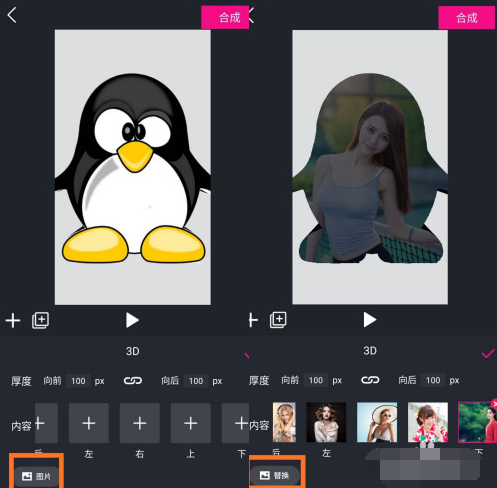Edit 向后 100 value on right screen
Screen dimensions: 497x488
tap(433, 380)
